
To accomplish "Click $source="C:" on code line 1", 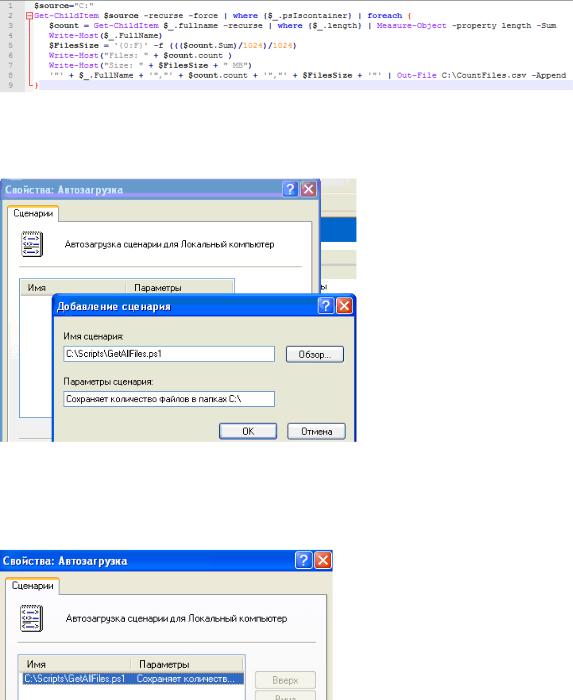I will [64, 6].
